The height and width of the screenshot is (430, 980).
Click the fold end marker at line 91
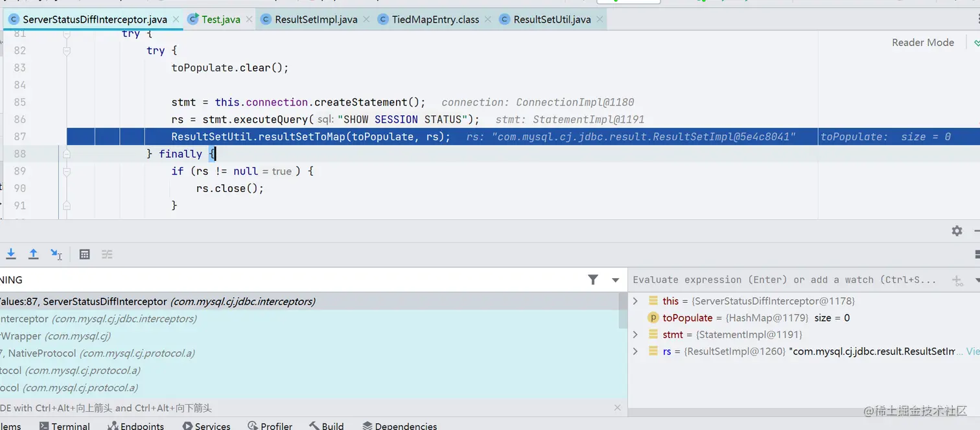pos(67,206)
